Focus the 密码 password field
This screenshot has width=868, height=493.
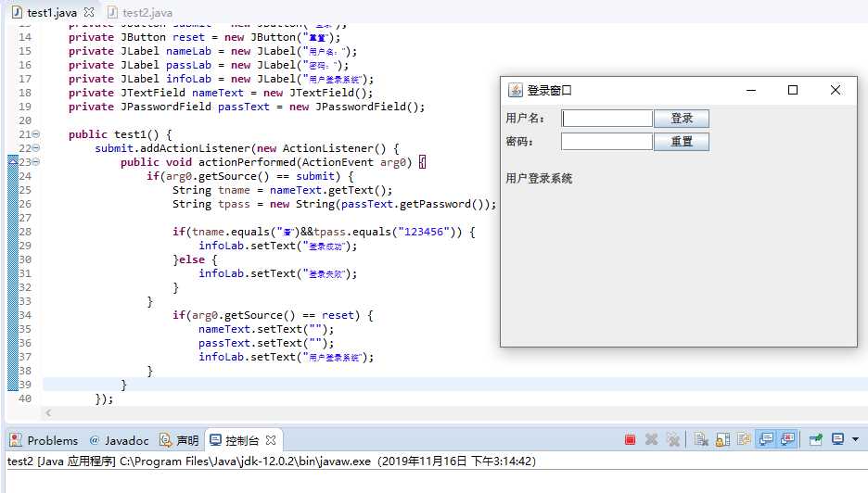pos(606,142)
